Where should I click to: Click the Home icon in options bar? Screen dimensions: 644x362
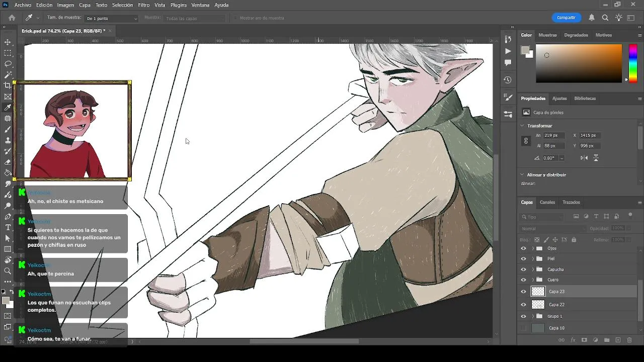click(12, 18)
